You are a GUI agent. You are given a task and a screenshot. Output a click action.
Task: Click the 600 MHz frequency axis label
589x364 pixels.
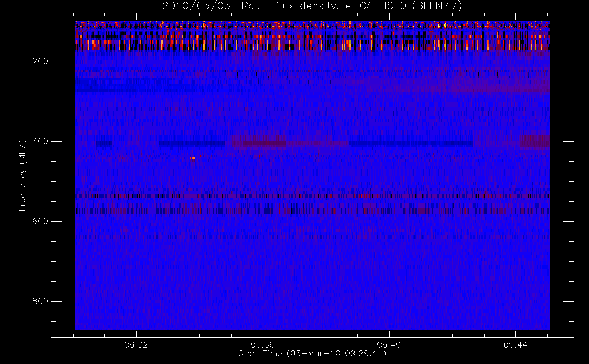(x=40, y=221)
